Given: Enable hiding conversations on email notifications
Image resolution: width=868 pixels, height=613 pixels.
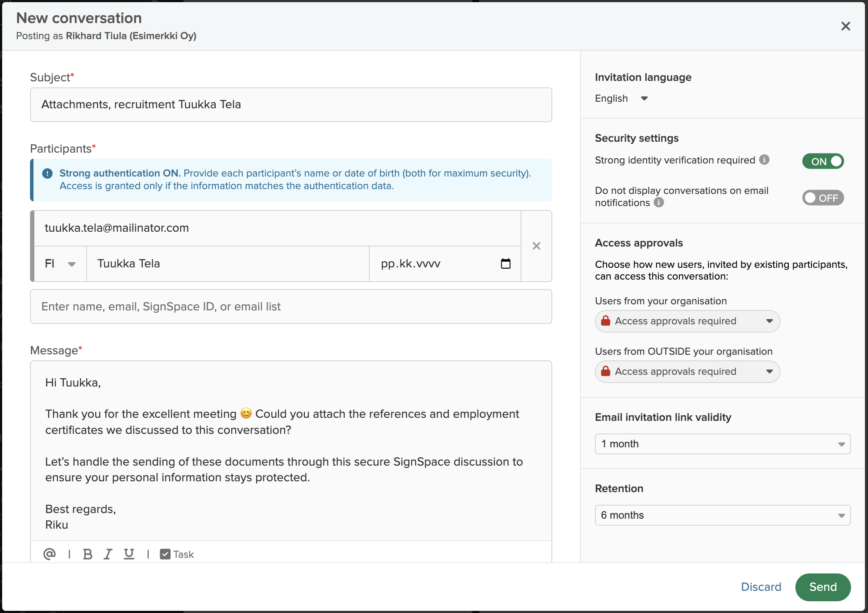Looking at the screenshot, I should (x=822, y=198).
